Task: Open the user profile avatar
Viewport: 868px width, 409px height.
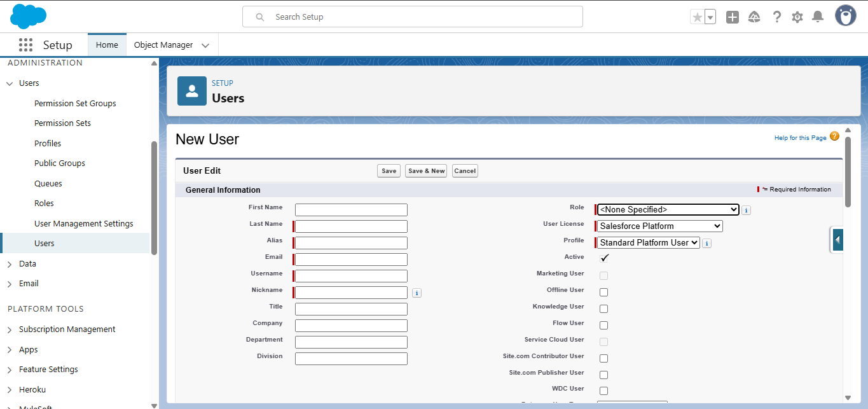Action: click(846, 16)
